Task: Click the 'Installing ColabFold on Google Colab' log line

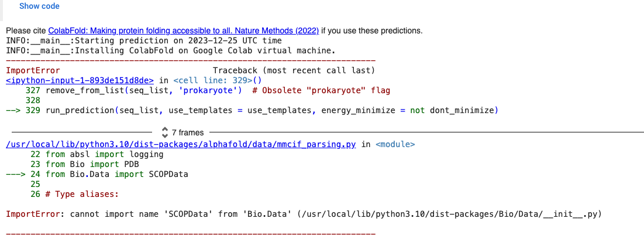Action: [171, 50]
